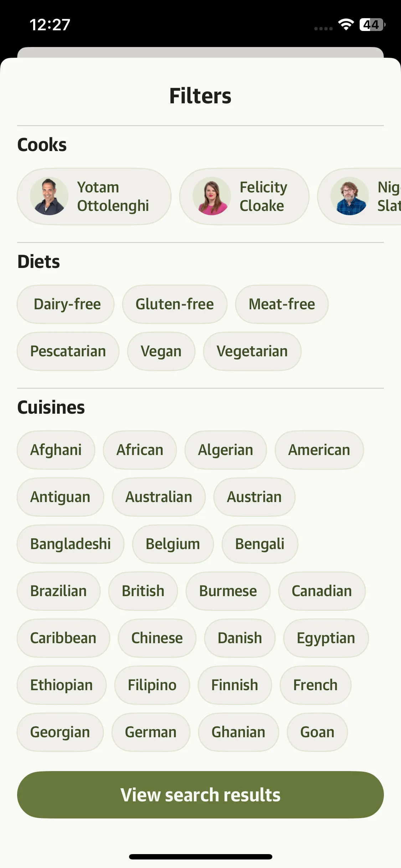Click the View search results button
Screen dimensions: 401x868
[200, 795]
